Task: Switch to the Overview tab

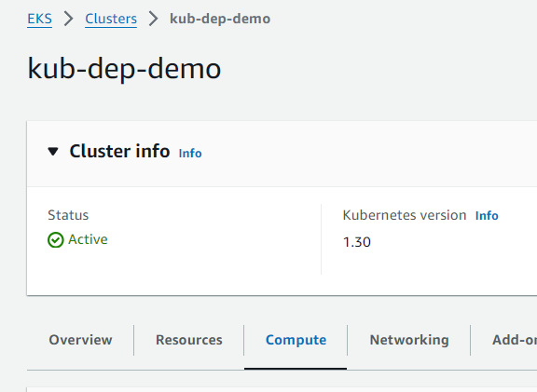Action: 80,340
